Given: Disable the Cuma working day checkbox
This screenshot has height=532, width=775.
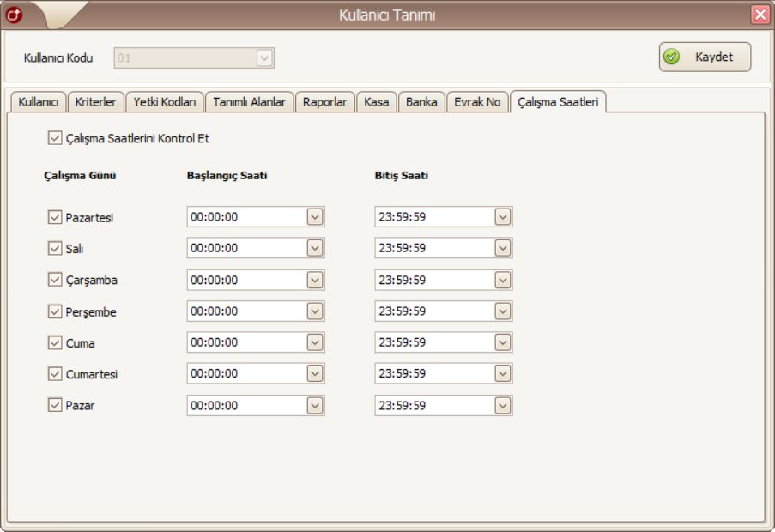Looking at the screenshot, I should [56, 343].
